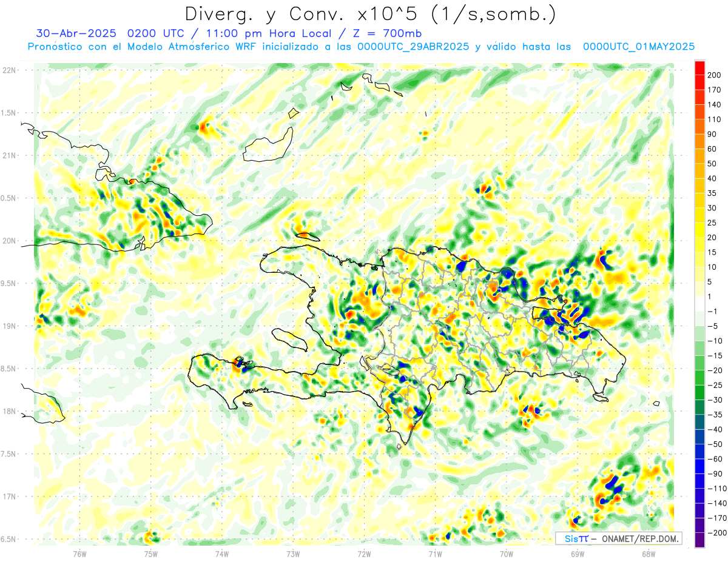Click the '69W' longitude label
Screen dimensions: 728x562
click(x=577, y=554)
